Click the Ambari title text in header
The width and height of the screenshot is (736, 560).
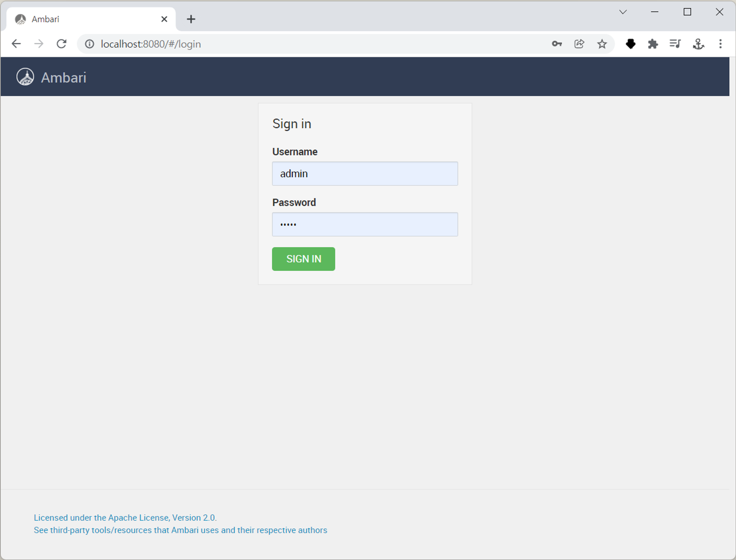coord(64,78)
